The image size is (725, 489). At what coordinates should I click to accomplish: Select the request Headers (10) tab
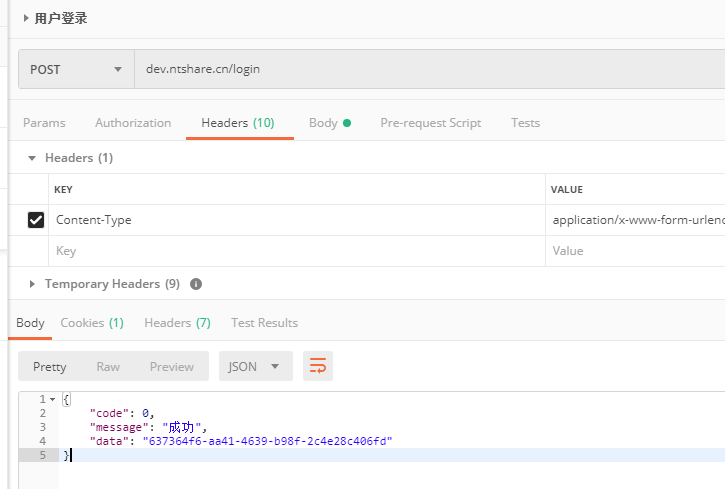point(238,123)
